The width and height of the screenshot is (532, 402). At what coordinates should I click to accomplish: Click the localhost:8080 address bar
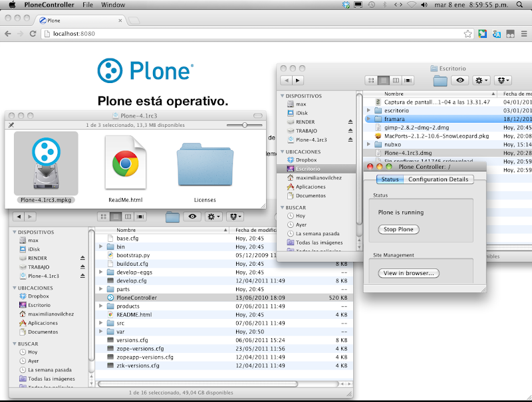coord(253,33)
